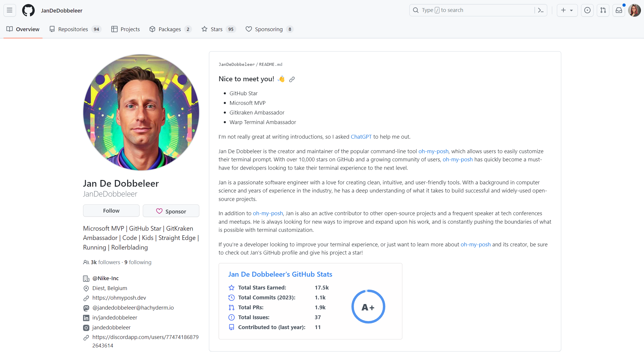Click the Sponsoring tab label
The width and height of the screenshot is (644, 355).
click(x=268, y=29)
